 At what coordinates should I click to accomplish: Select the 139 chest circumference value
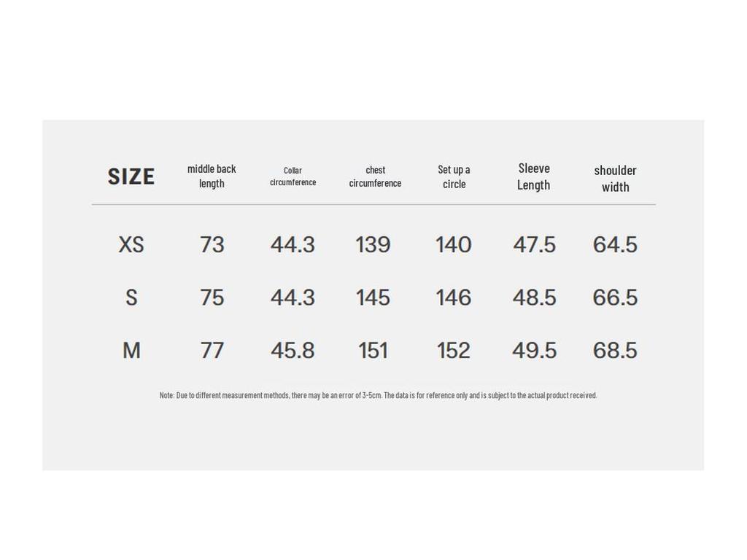[x=373, y=244]
